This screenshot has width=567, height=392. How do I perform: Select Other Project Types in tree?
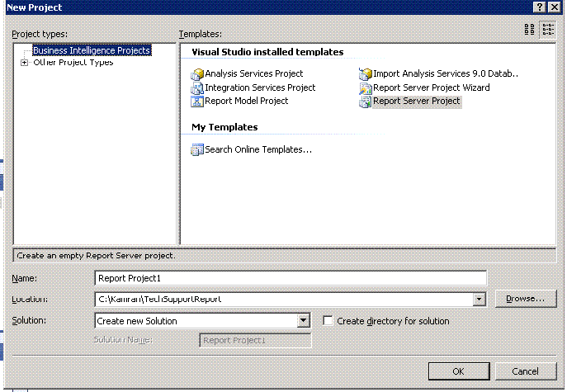pos(73,63)
